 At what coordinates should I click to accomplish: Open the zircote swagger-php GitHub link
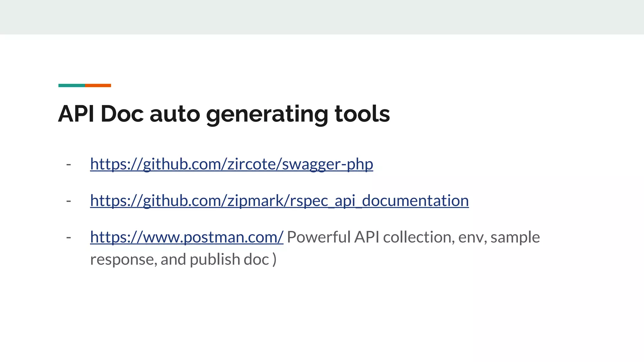pos(231,164)
